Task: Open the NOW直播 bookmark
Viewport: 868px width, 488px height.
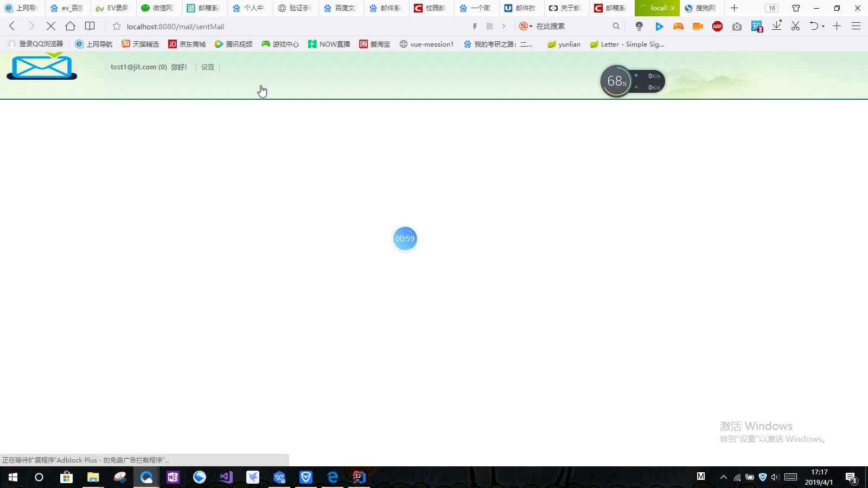Action: (x=329, y=44)
